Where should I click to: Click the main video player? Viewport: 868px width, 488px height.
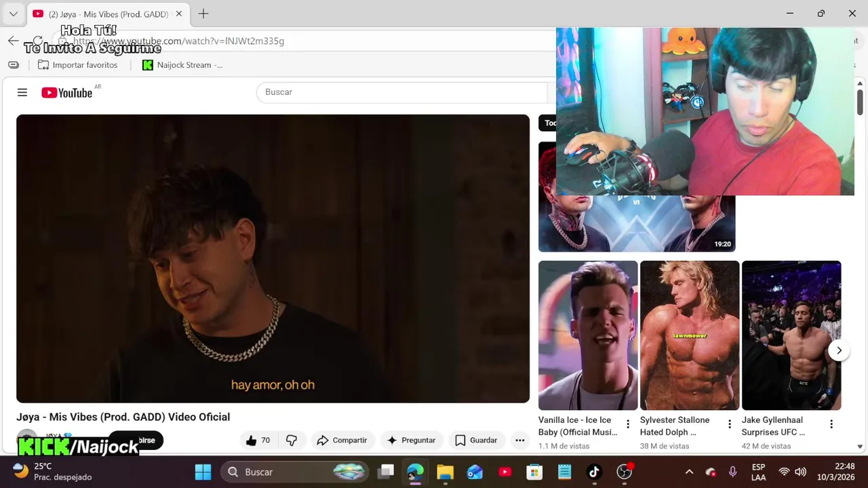(x=273, y=259)
